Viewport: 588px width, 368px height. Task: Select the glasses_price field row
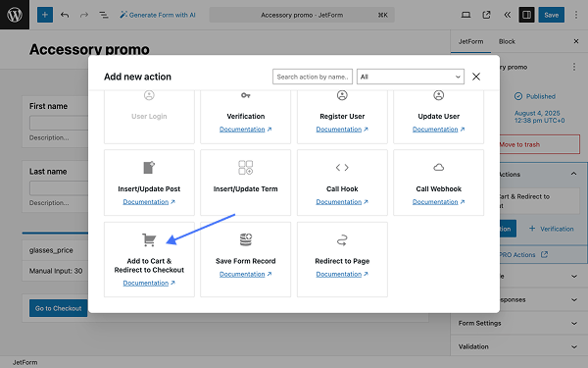coord(55,250)
